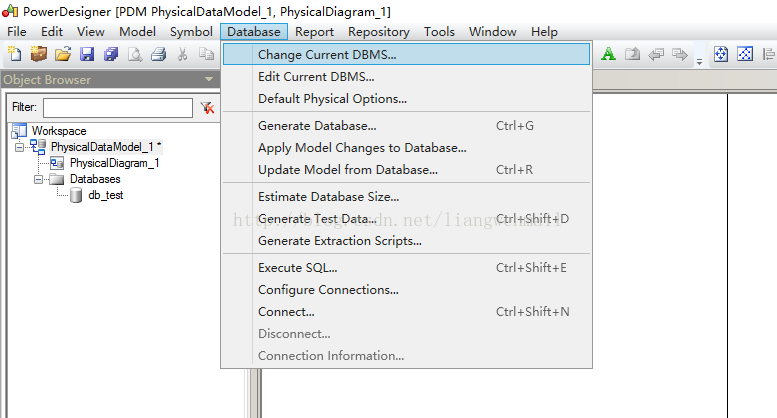Select Estimate Database Size...

tap(406, 197)
